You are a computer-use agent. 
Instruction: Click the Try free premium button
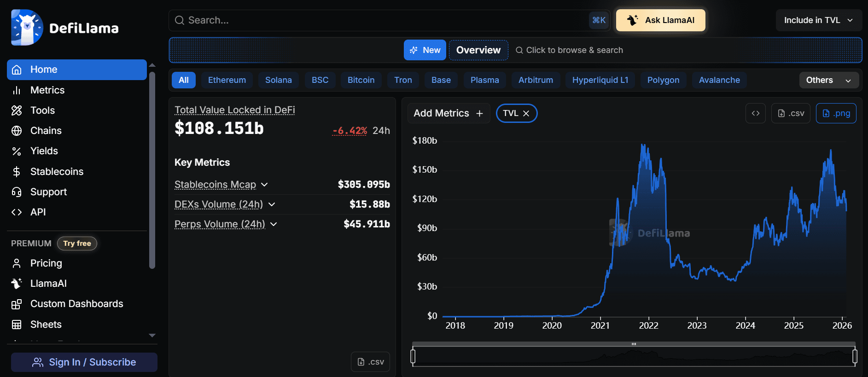pyautogui.click(x=77, y=244)
